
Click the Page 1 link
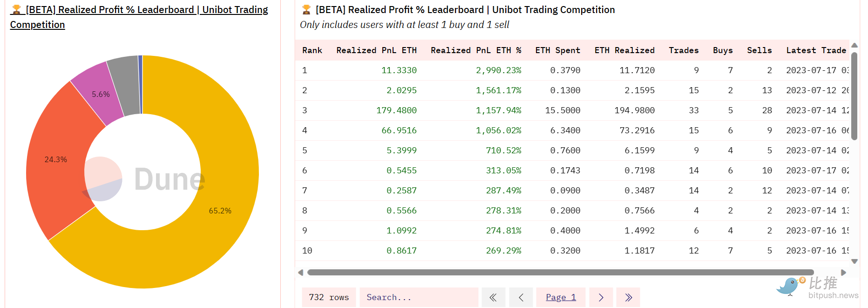pyautogui.click(x=561, y=297)
